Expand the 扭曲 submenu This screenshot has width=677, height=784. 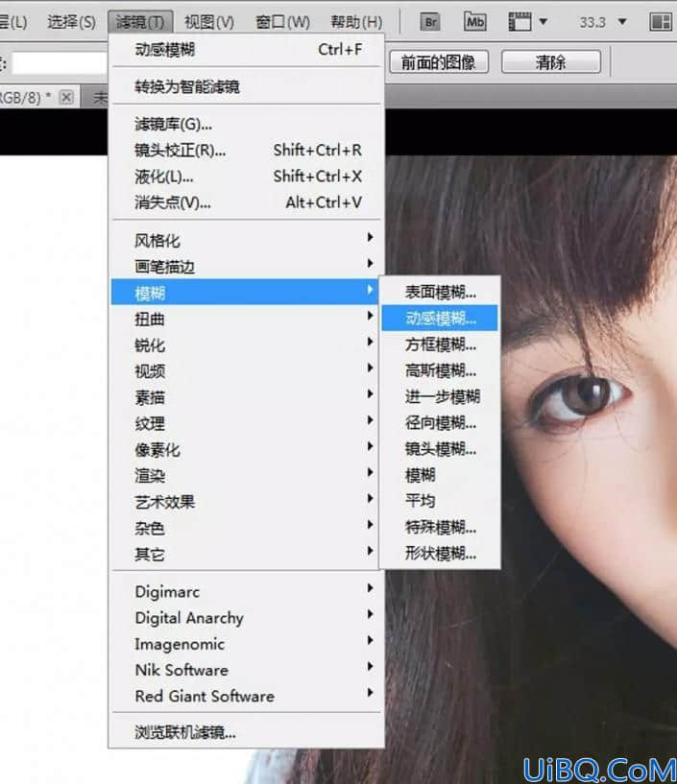coord(247,319)
